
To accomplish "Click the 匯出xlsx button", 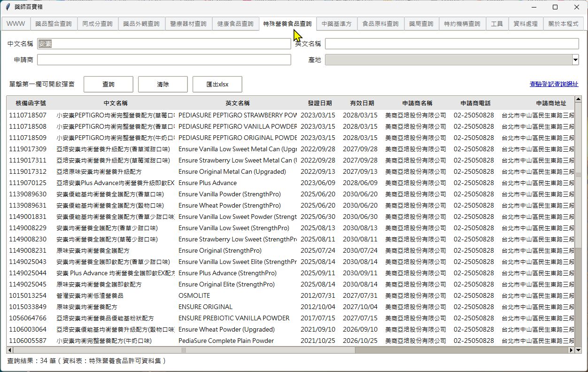I will click(x=217, y=85).
